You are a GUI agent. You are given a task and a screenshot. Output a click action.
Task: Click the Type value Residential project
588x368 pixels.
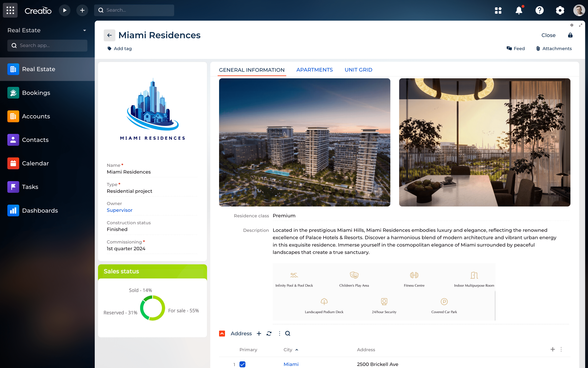tap(129, 191)
